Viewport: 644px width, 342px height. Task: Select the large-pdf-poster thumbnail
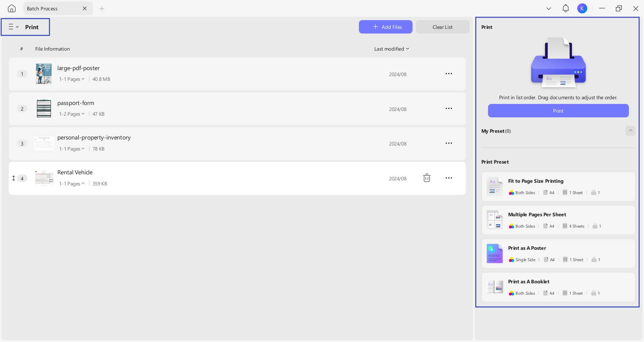[x=44, y=74]
